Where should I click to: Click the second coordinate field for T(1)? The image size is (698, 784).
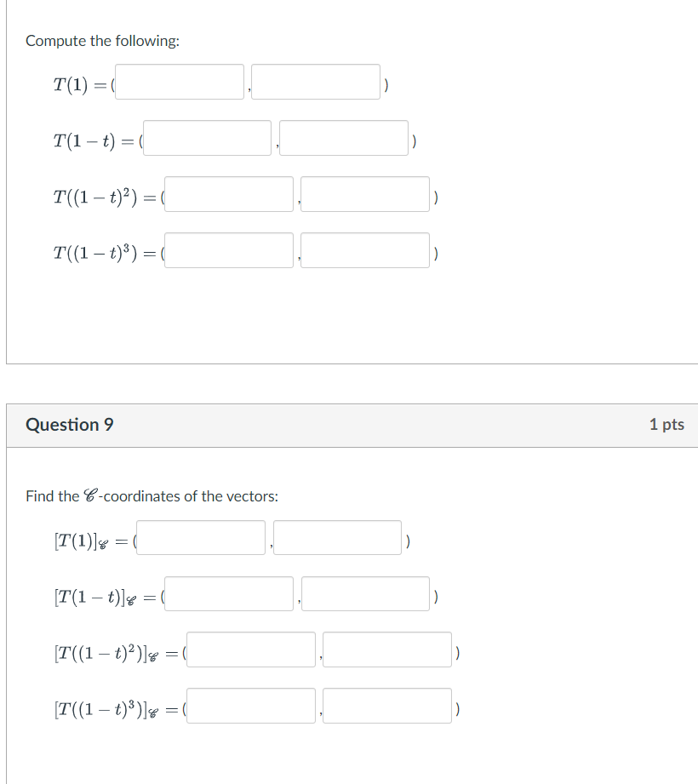point(315,81)
